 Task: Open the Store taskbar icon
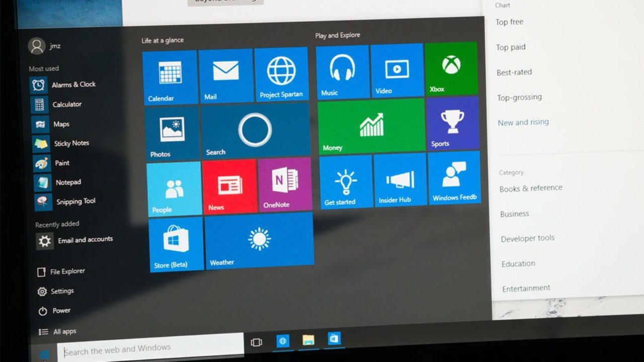[335, 338]
